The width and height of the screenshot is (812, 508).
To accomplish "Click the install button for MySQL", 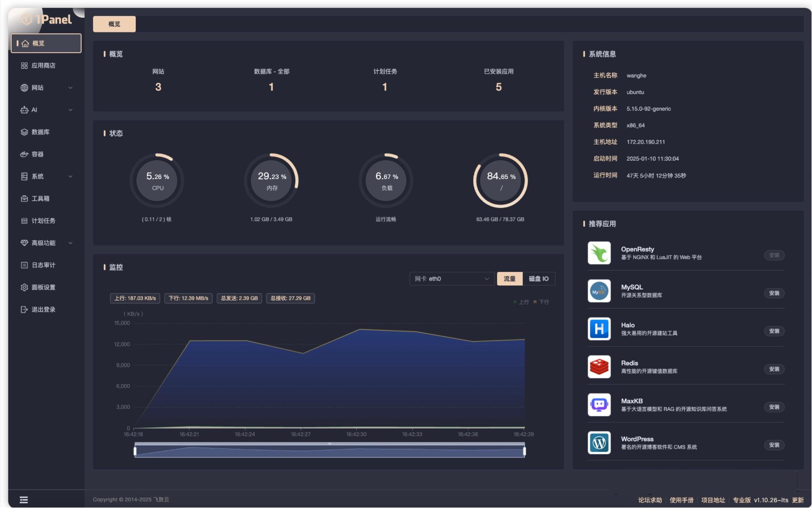I will point(774,293).
